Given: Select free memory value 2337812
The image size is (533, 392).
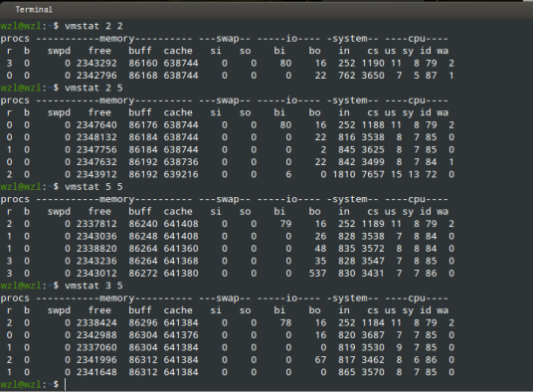Looking at the screenshot, I should tap(96, 224).
